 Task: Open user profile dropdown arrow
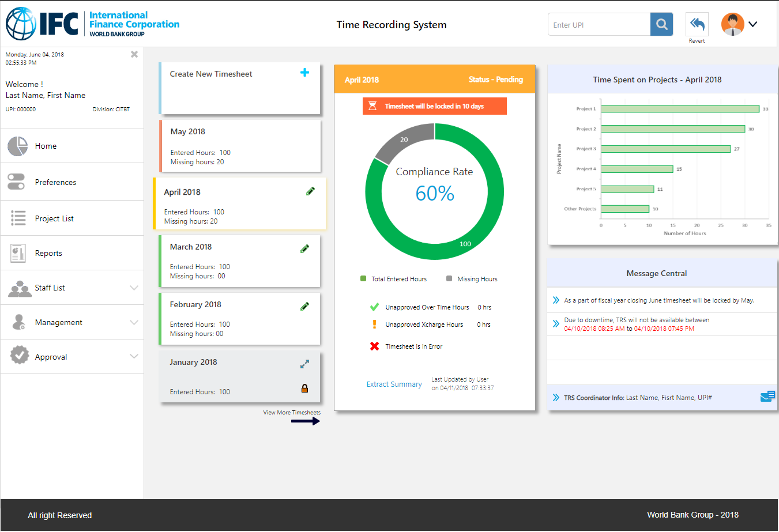(752, 24)
